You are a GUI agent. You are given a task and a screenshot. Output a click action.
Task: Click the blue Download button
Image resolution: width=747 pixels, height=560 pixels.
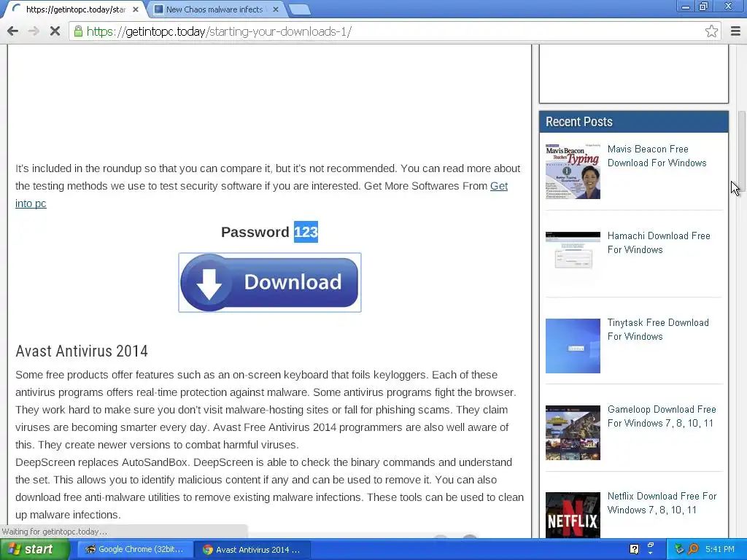click(x=270, y=282)
